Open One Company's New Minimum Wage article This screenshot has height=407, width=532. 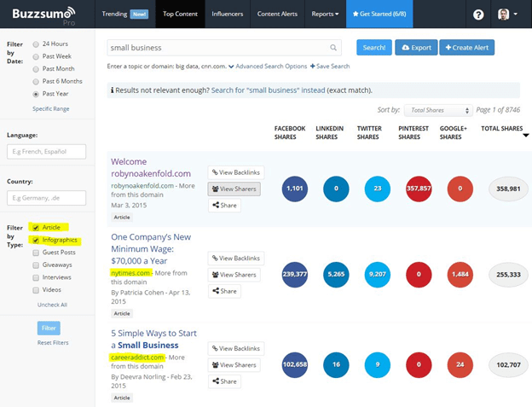point(151,249)
